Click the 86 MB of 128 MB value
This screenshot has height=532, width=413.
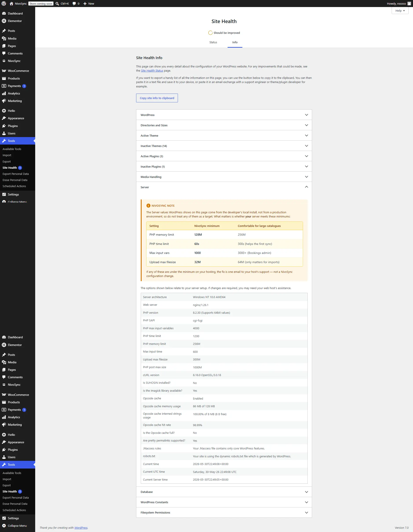click(x=204, y=406)
